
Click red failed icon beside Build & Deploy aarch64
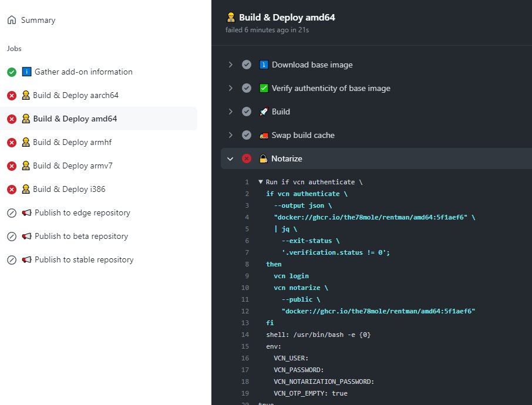click(12, 96)
